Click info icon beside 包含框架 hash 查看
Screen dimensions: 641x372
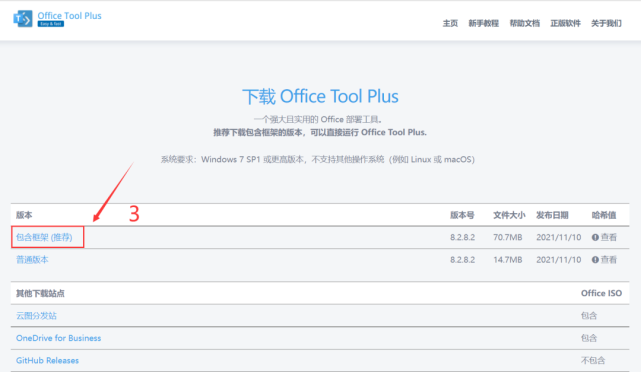595,238
